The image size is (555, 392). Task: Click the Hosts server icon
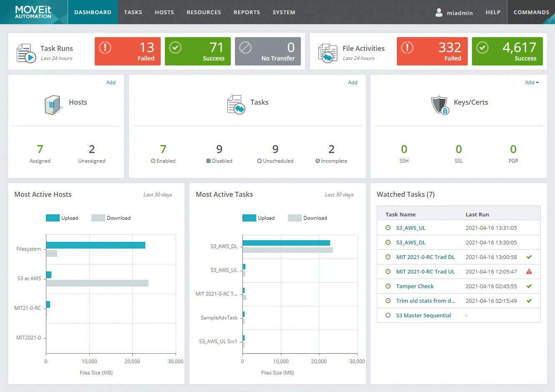point(52,105)
